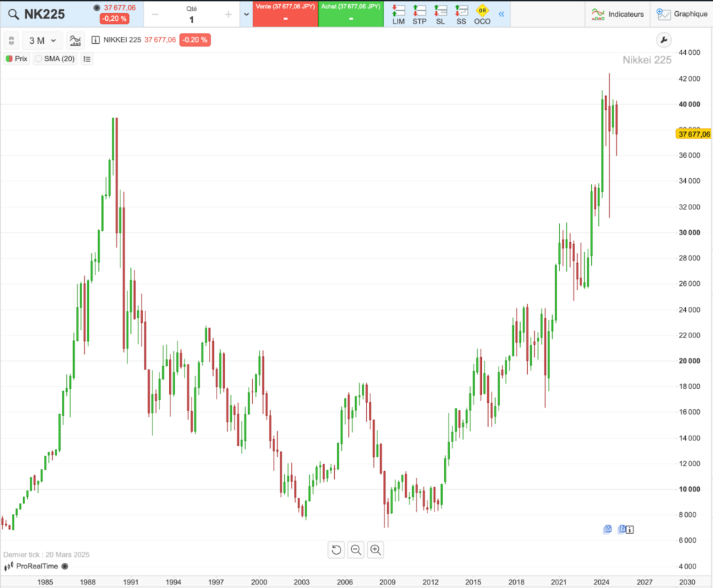
Task: Click the ProRealTime status dot
Action: [x=65, y=566]
